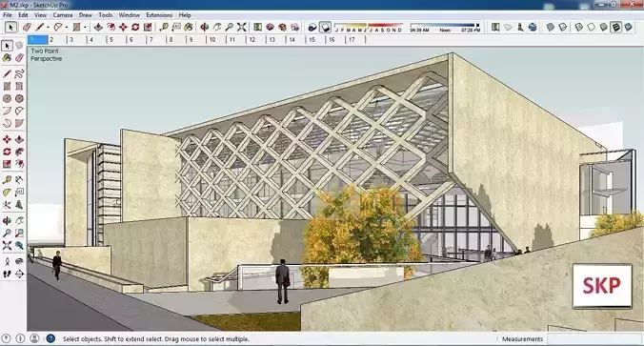Click the shadow time-of-day slider
Image resolution: width=644 pixels, height=346 pixels.
point(445,27)
